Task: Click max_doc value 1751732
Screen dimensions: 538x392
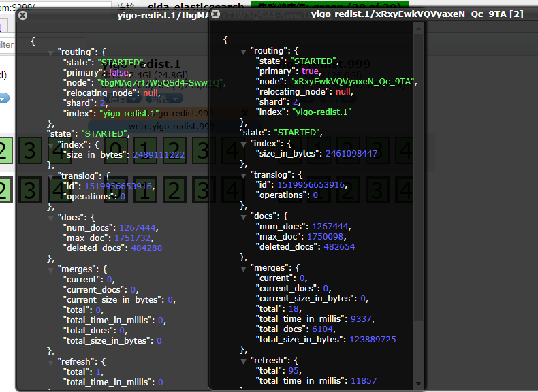Action: pyautogui.click(x=132, y=238)
